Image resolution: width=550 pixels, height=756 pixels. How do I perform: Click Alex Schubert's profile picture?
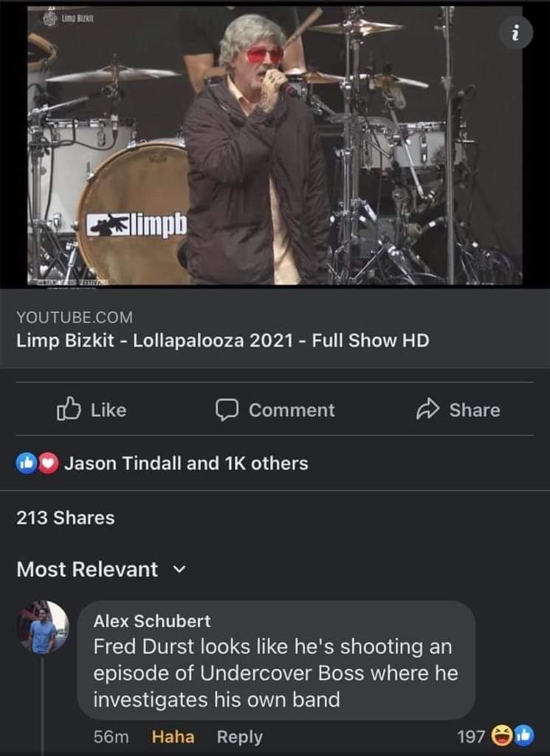[43, 628]
